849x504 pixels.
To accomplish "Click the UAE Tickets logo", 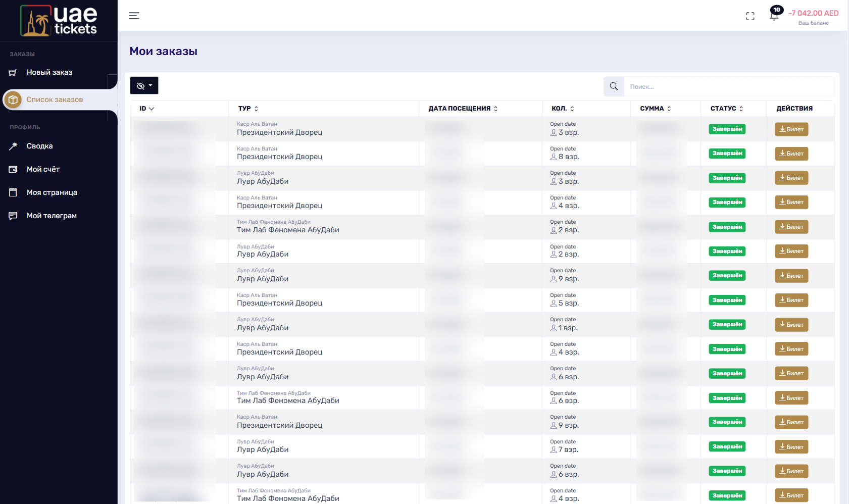I will pos(59,21).
